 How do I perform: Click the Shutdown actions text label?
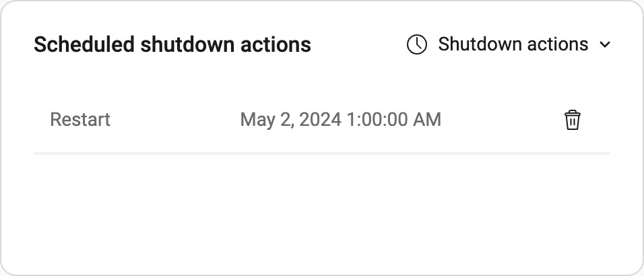[513, 44]
